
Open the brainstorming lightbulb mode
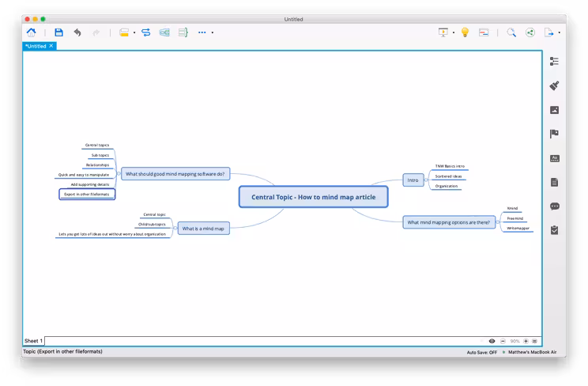tap(465, 32)
